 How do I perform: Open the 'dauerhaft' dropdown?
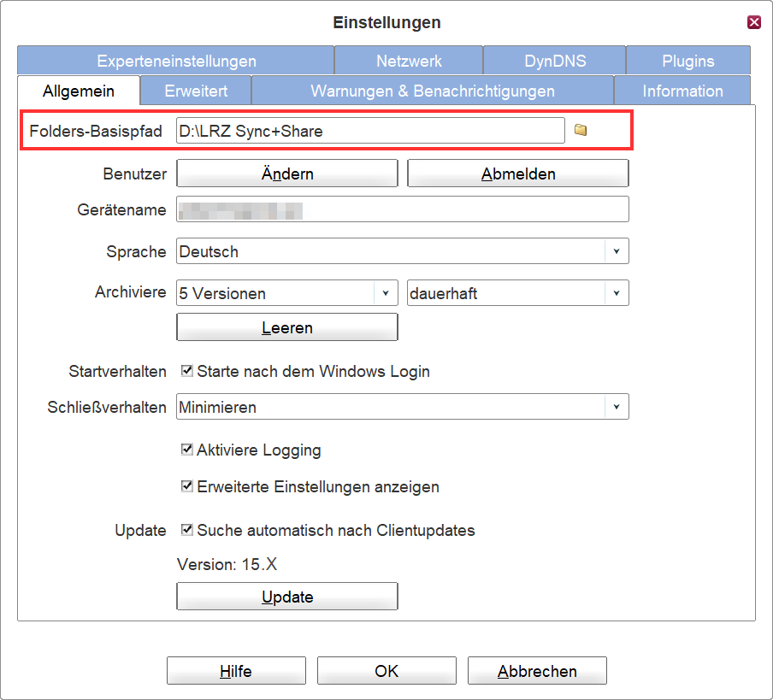(617, 293)
